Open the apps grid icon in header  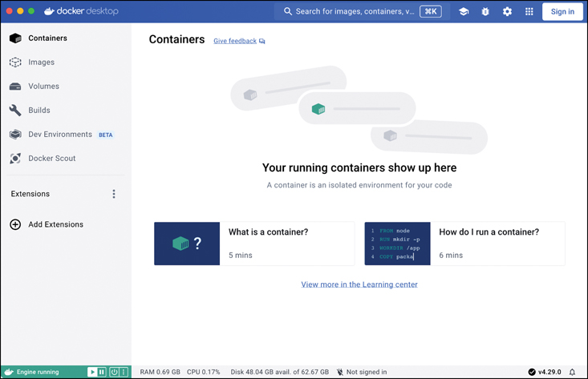point(529,12)
